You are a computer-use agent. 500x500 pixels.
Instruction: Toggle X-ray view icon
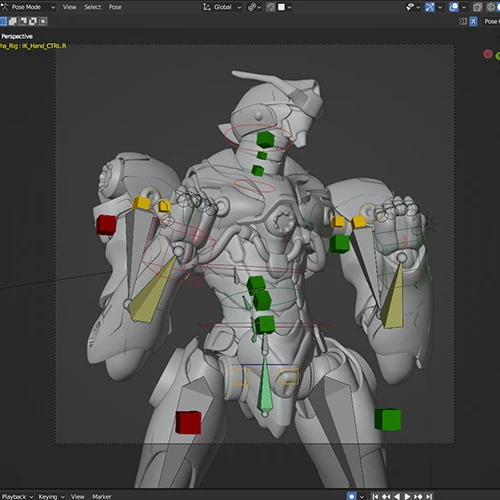coord(478,7)
